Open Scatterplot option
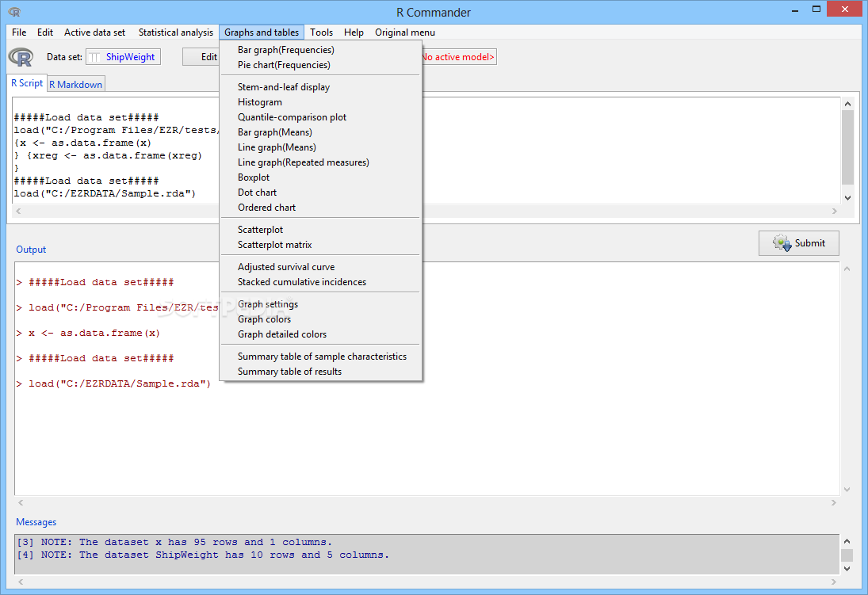868x595 pixels. click(321, 229)
